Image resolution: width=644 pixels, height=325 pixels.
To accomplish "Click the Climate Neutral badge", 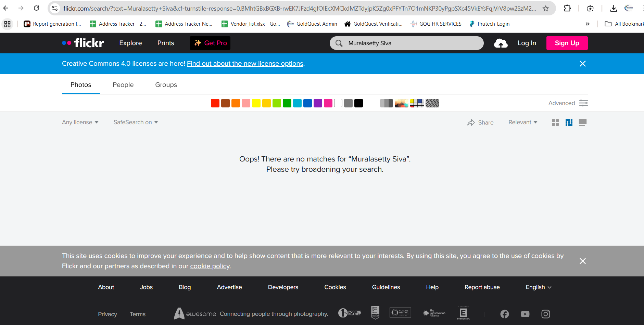I will (x=400, y=312).
